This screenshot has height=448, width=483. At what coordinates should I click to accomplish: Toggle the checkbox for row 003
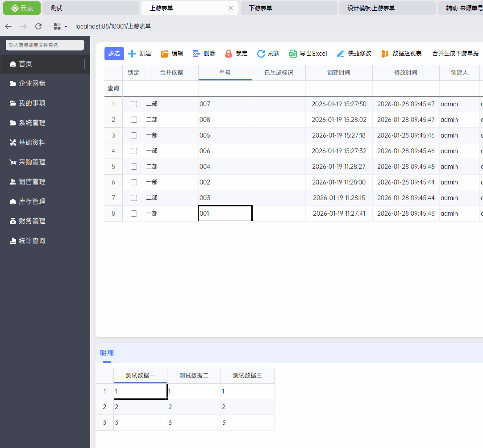[133, 198]
